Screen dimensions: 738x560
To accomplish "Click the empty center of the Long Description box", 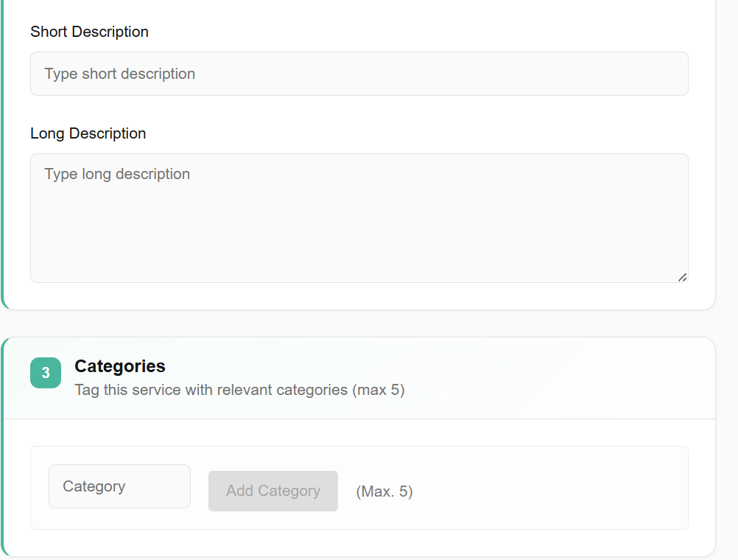I will tap(359, 228).
